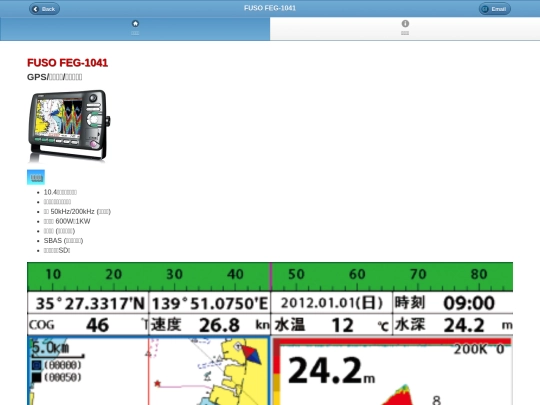Image resolution: width=540 pixels, height=405 pixels.
Task: Click the 12 °C water temperature readout
Action: pyautogui.click(x=331, y=325)
